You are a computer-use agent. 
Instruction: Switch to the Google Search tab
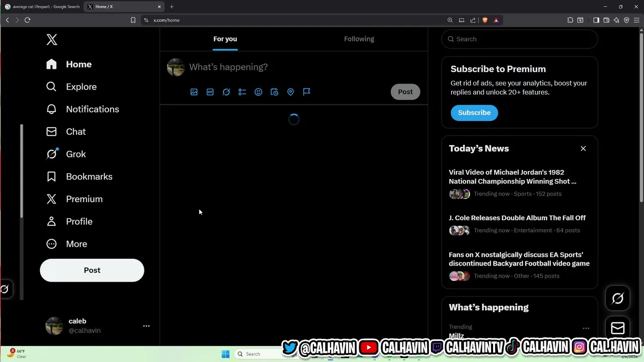coord(42,7)
